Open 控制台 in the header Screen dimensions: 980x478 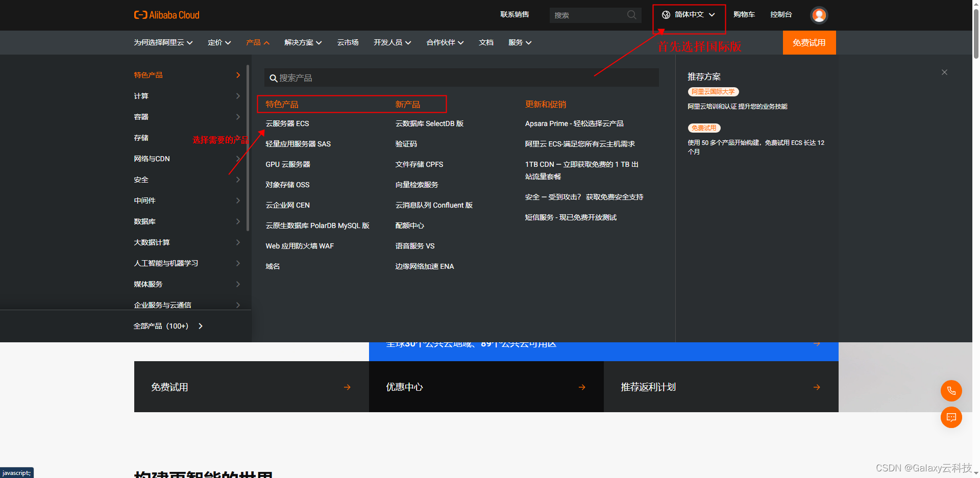click(x=781, y=14)
